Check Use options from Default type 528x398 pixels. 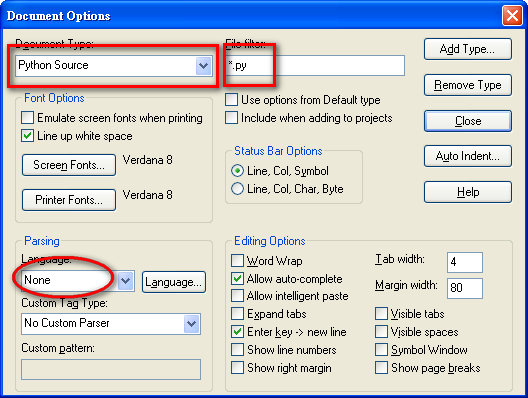231,100
